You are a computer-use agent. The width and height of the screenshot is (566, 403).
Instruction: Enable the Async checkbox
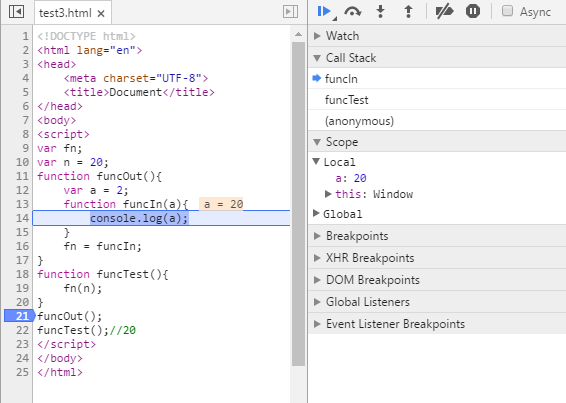(507, 11)
